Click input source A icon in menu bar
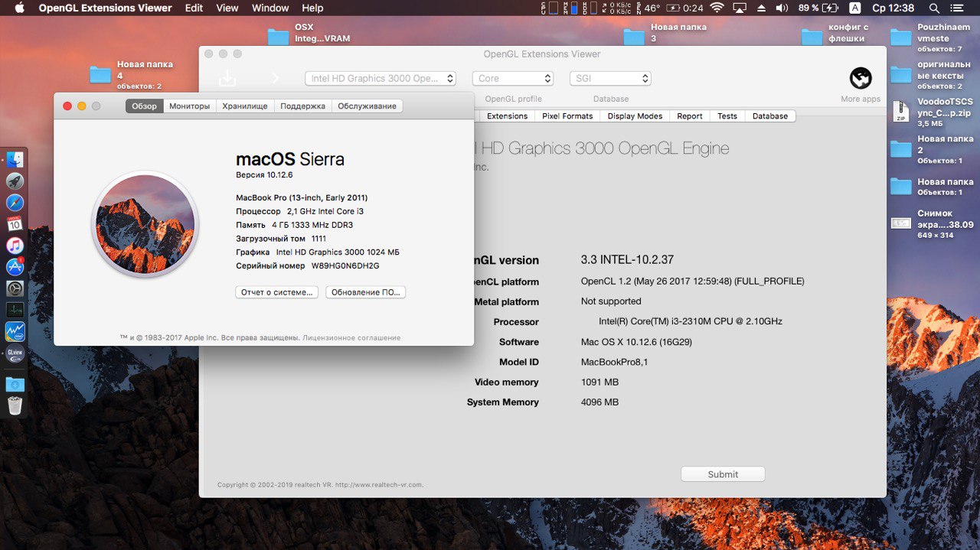This screenshot has height=550, width=980. [x=855, y=8]
